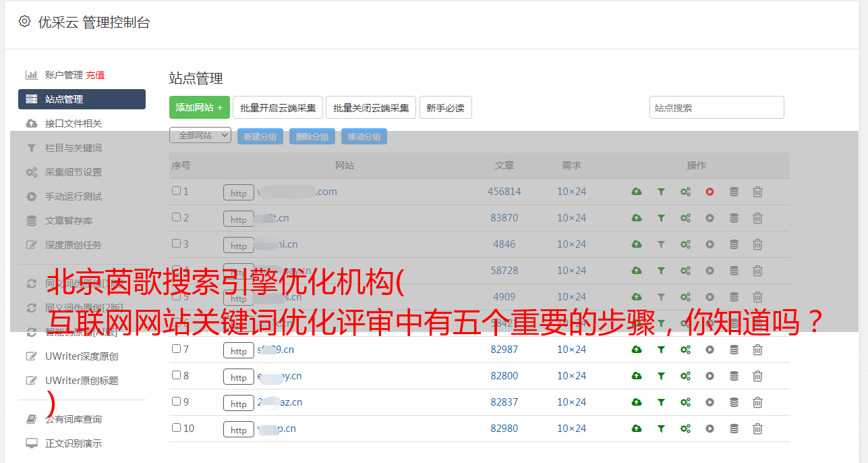Click the trash icon in row 4
Viewport: 868px width, 463px height.
click(757, 271)
